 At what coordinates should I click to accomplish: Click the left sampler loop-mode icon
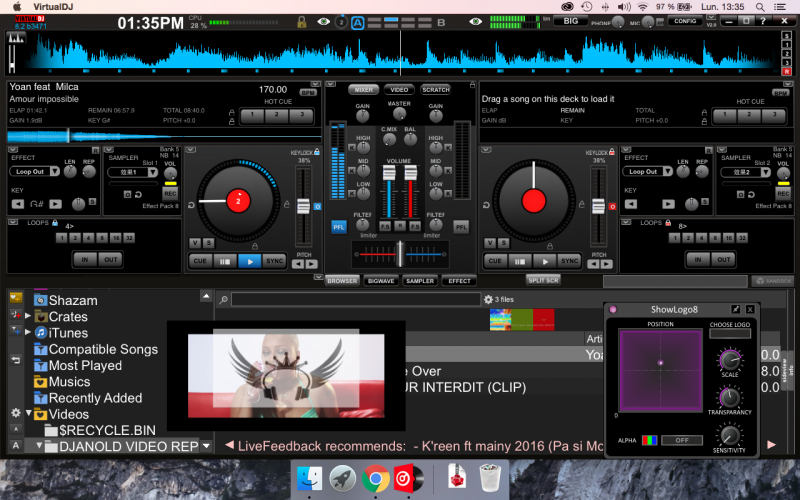[x=138, y=194]
